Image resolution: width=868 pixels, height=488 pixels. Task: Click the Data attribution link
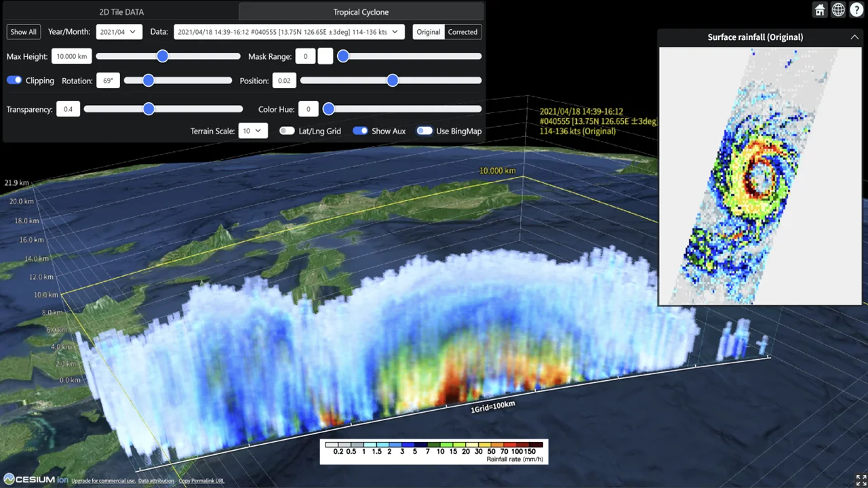click(156, 481)
